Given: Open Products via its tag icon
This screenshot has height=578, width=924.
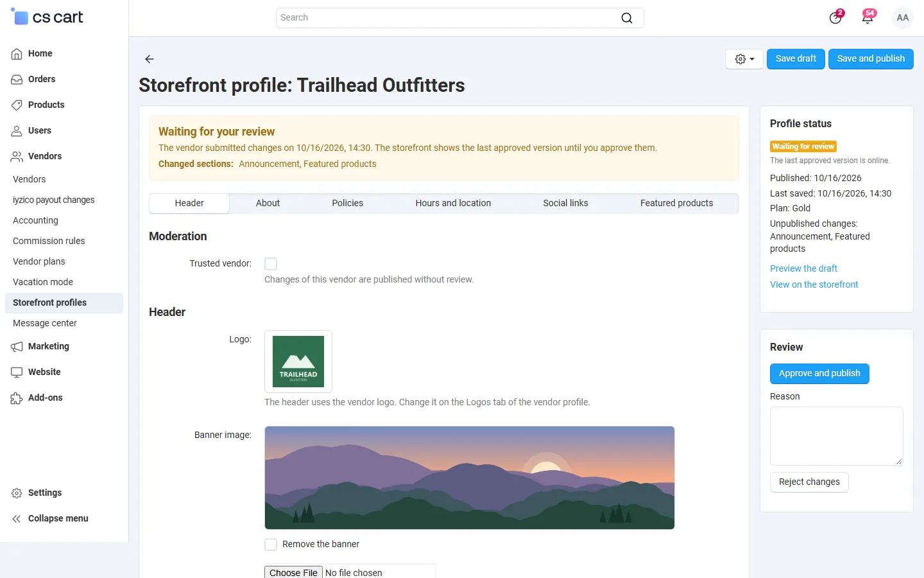Looking at the screenshot, I should [17, 105].
